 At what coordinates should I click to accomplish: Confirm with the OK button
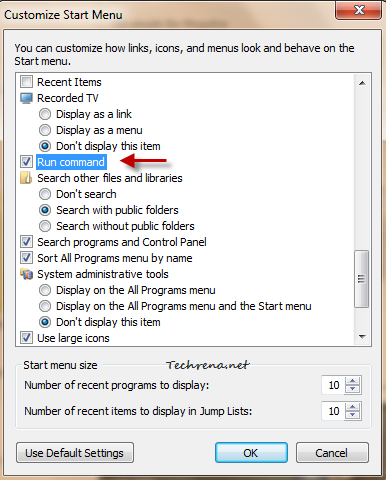click(x=251, y=453)
